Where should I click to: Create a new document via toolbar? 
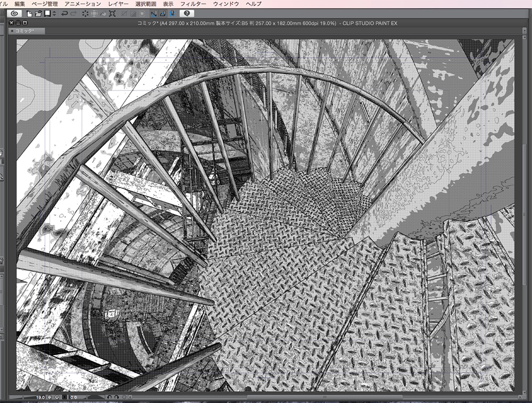(29, 14)
